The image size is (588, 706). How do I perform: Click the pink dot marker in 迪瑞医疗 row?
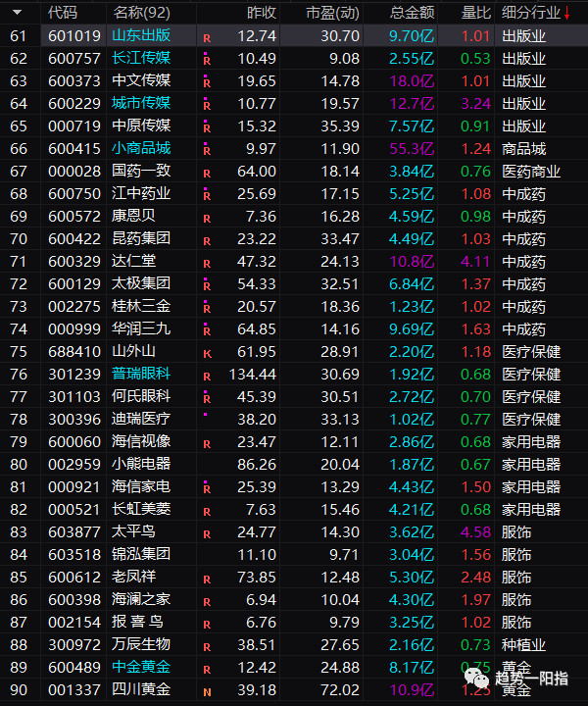pyautogui.click(x=205, y=414)
